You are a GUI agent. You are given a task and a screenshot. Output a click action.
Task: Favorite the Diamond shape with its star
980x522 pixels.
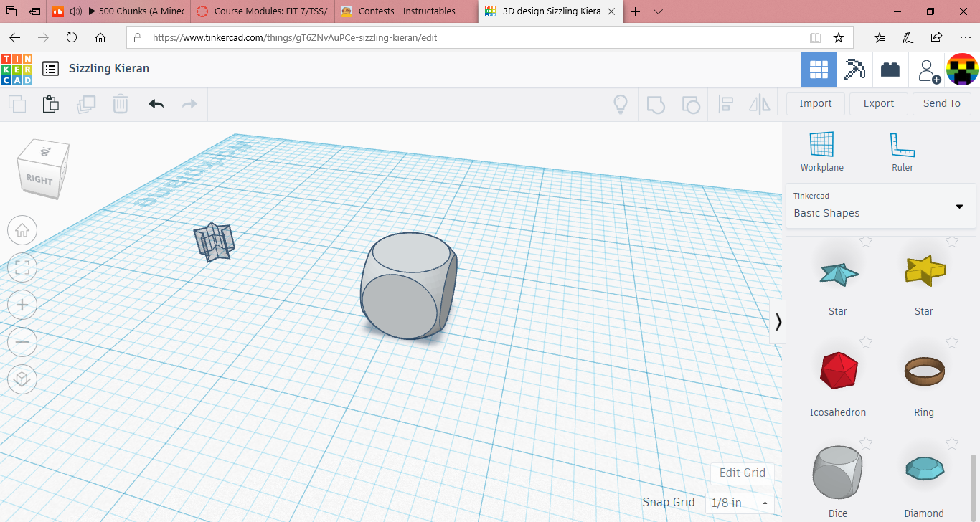pyautogui.click(x=952, y=444)
